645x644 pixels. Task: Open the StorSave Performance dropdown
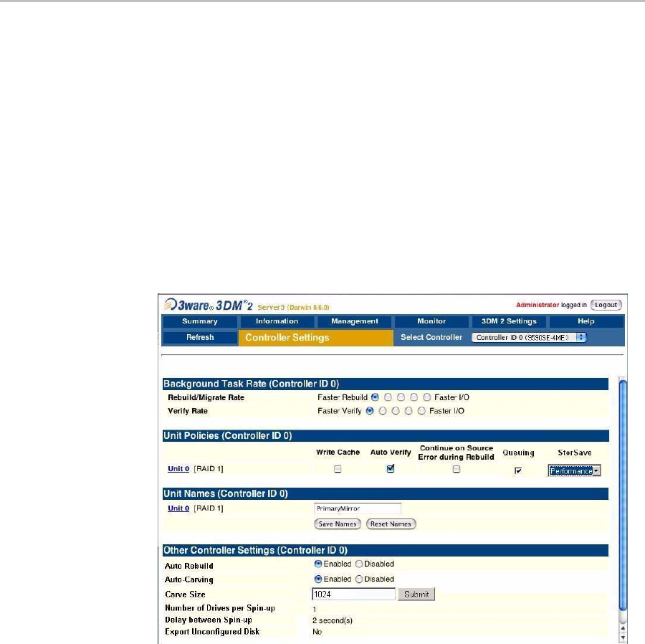[574, 470]
